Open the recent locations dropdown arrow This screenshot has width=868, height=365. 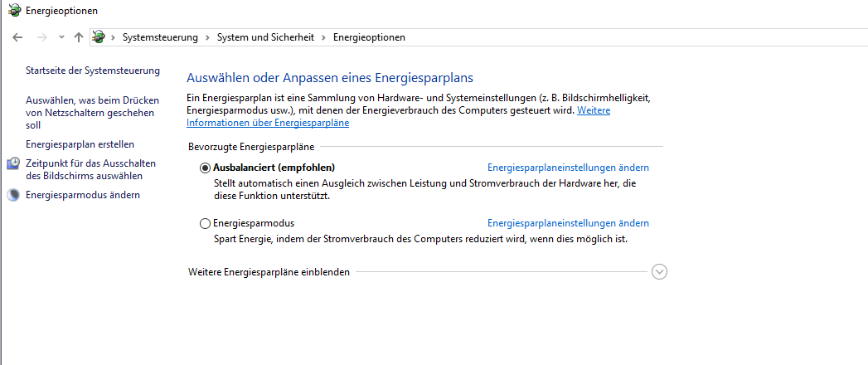point(61,37)
